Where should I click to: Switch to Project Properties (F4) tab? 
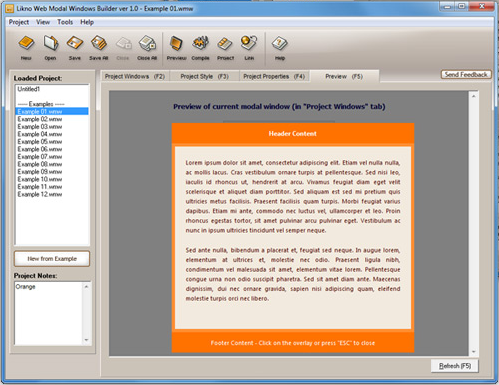(274, 76)
